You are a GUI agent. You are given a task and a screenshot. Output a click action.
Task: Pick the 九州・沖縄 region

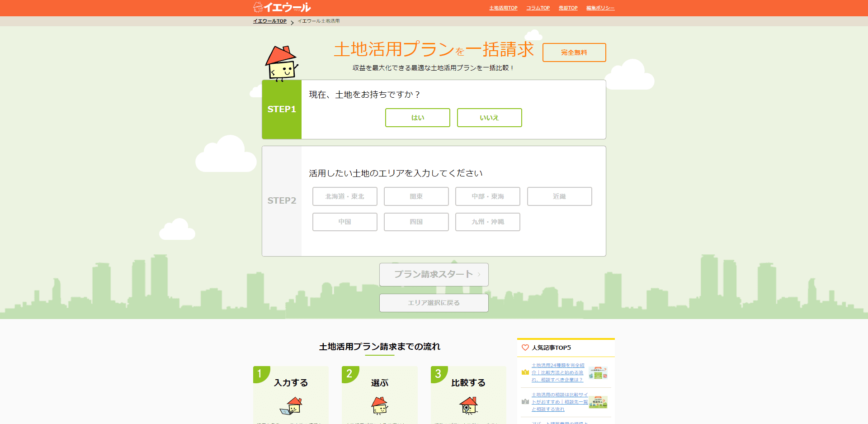[487, 222]
